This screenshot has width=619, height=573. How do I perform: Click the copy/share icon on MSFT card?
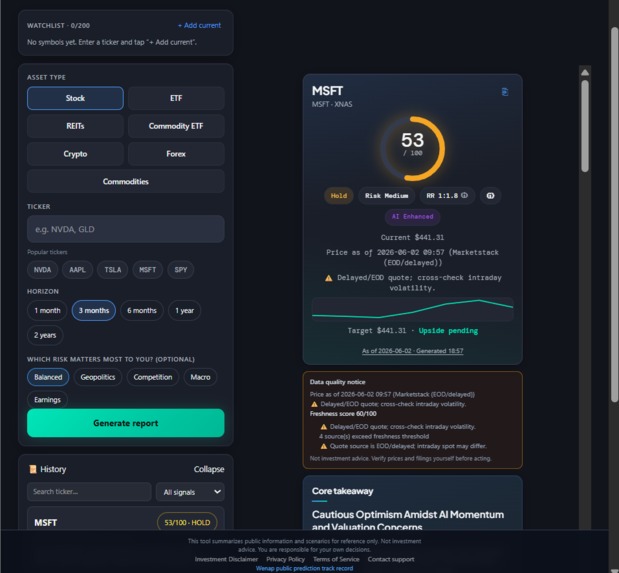coord(505,92)
